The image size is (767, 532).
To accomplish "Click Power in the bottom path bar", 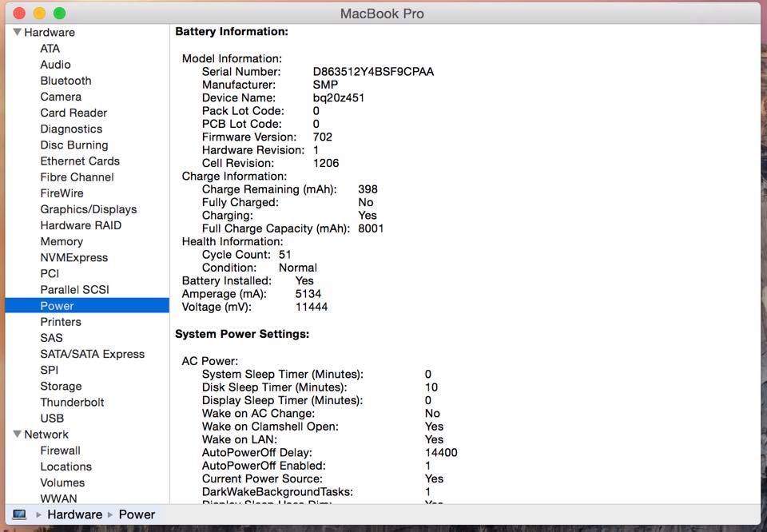I will point(137,514).
